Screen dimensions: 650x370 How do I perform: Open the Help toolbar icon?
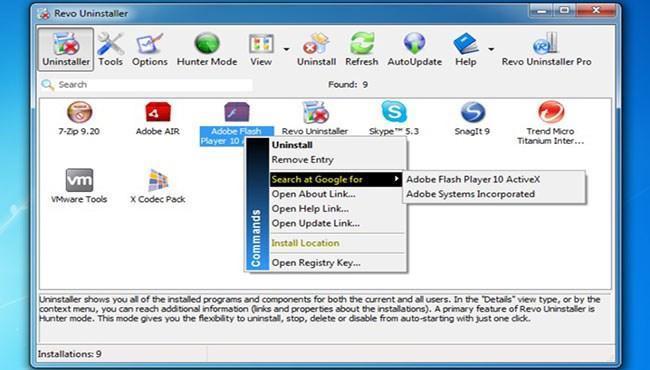coord(466,49)
